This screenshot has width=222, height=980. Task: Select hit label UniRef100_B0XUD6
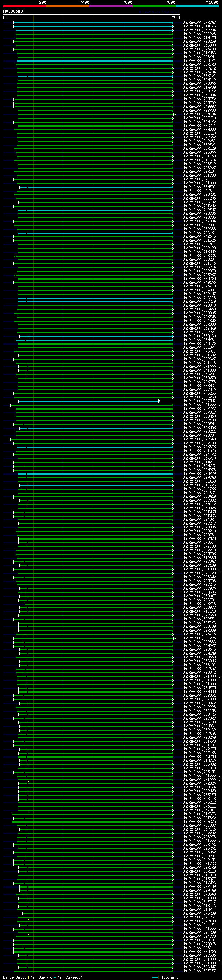(199, 428)
